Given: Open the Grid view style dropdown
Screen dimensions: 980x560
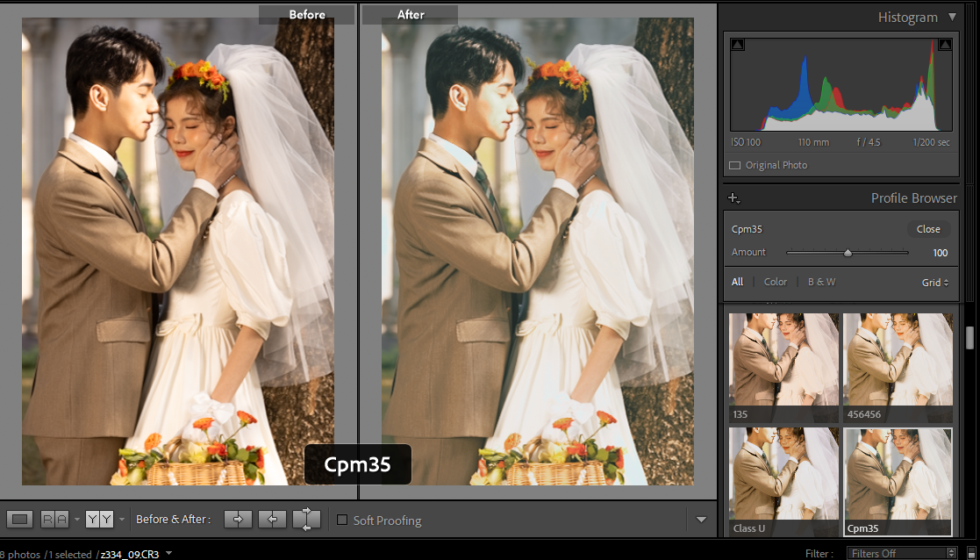Looking at the screenshot, I should (x=935, y=283).
